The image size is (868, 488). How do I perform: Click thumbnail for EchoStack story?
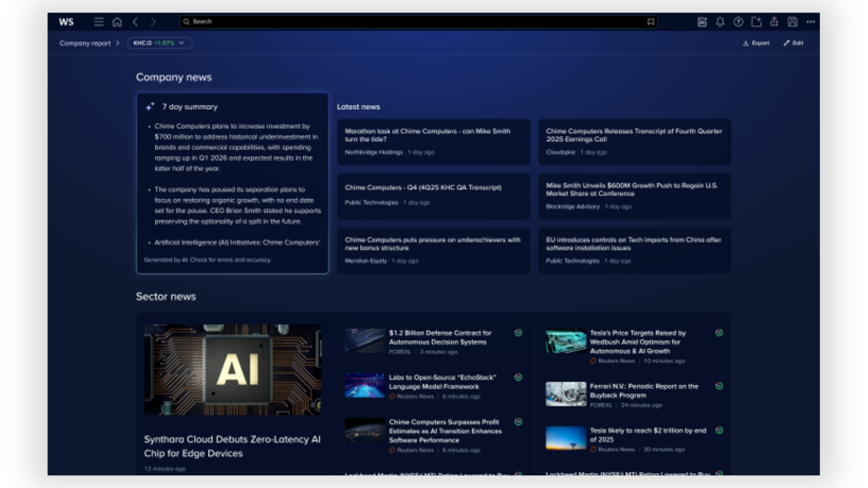(364, 386)
